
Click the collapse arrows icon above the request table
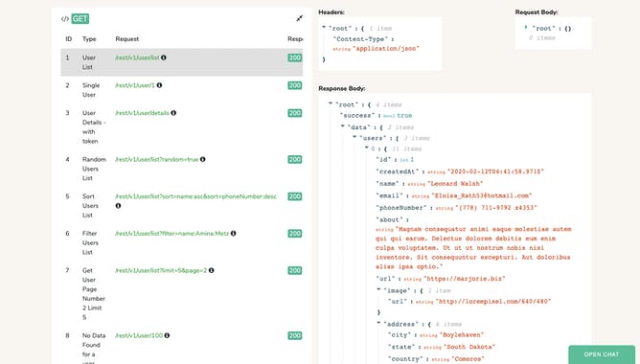point(300,18)
